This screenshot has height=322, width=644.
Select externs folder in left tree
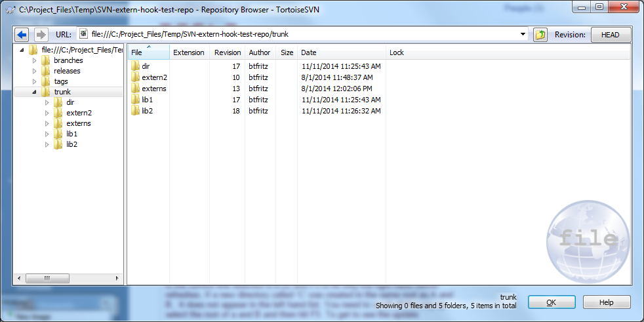79,123
